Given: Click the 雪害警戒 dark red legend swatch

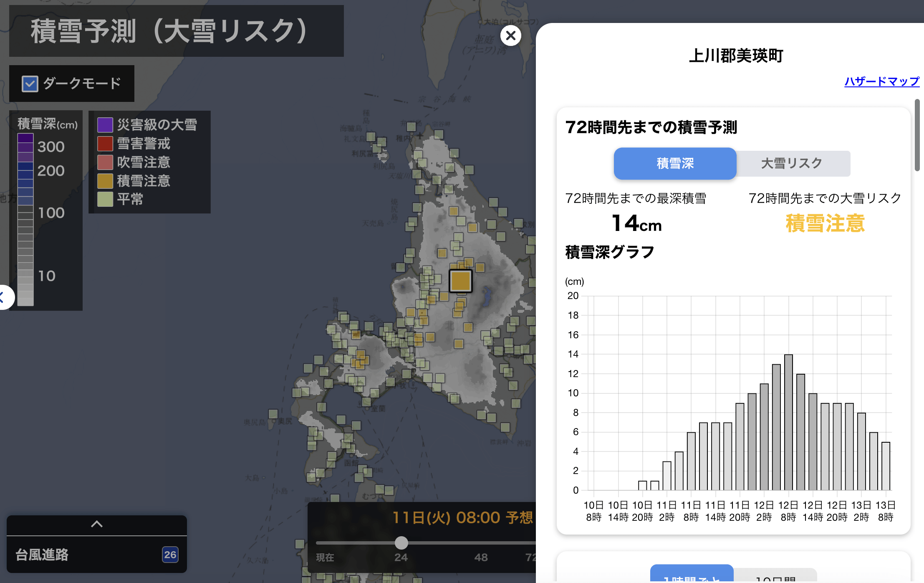Looking at the screenshot, I should [x=105, y=144].
